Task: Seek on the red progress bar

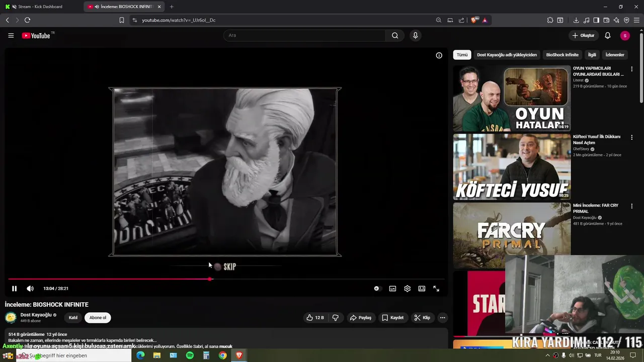Action: [x=226, y=279]
